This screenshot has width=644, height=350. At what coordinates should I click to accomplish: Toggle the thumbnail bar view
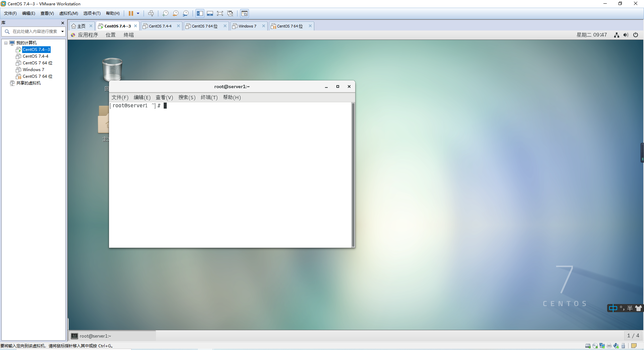coord(210,13)
